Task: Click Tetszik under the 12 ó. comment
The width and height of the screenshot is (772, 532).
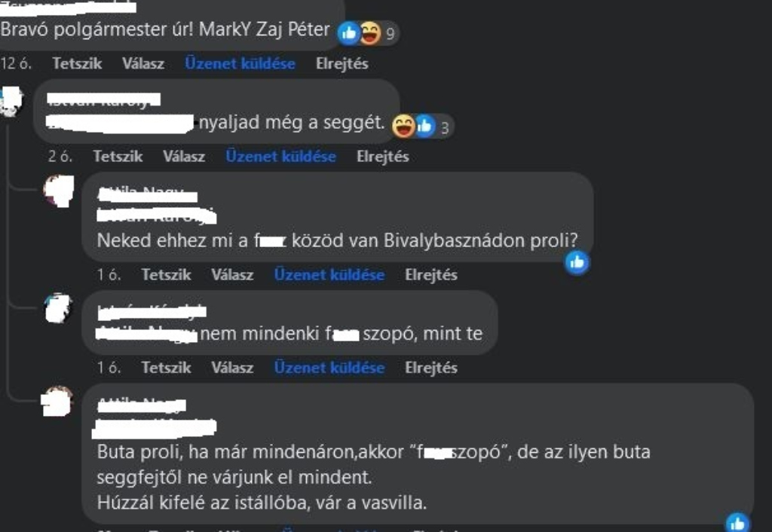Action: point(77,63)
